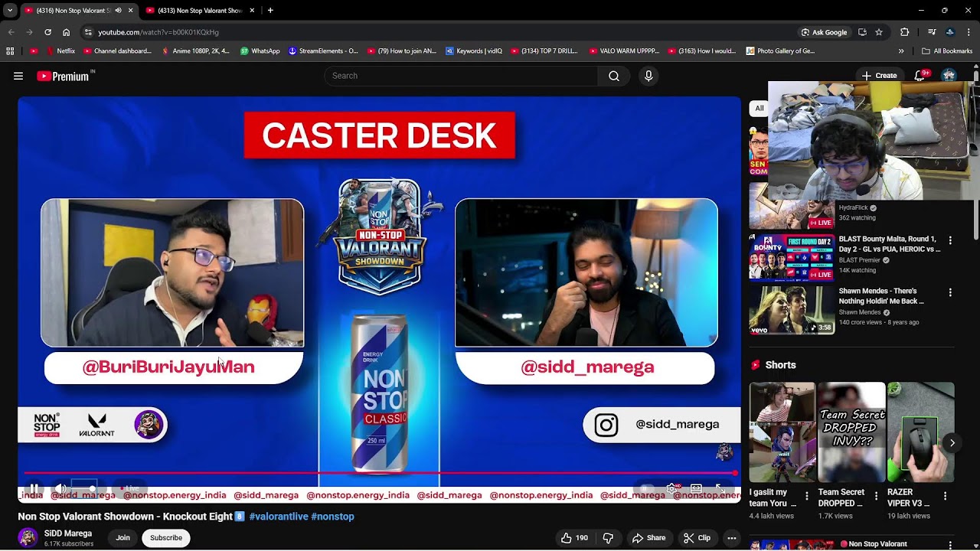Create a Clip from the video
Viewport: 980px width, 551px height.
pos(697,538)
